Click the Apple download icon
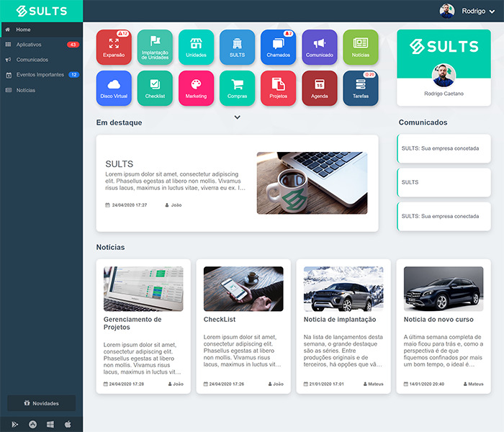The height and width of the screenshot is (432, 504). 68,424
